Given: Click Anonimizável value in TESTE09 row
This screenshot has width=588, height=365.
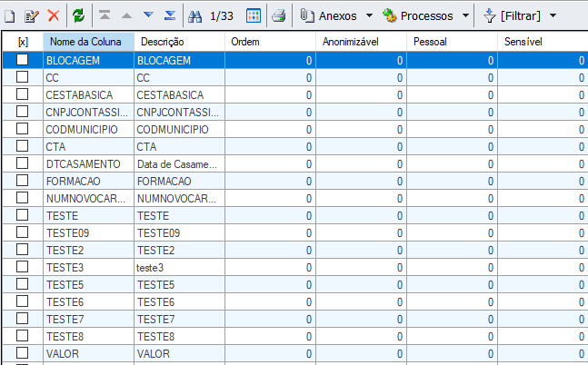Looking at the screenshot, I should [361, 232].
